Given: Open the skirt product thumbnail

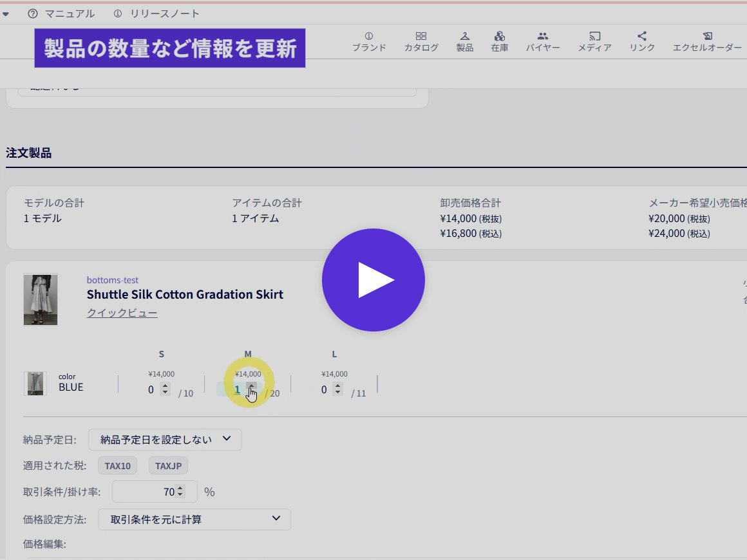Looking at the screenshot, I should coord(41,299).
